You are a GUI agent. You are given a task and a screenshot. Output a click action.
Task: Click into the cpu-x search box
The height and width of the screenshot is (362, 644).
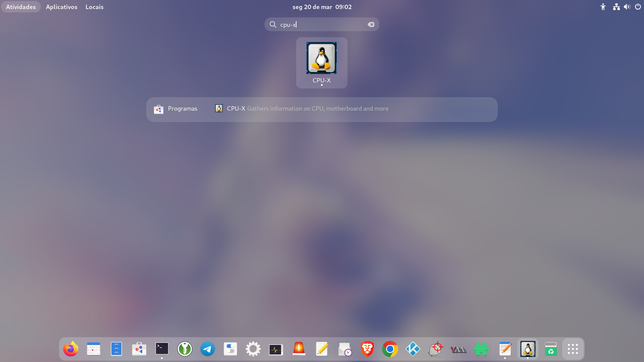[322, 24]
